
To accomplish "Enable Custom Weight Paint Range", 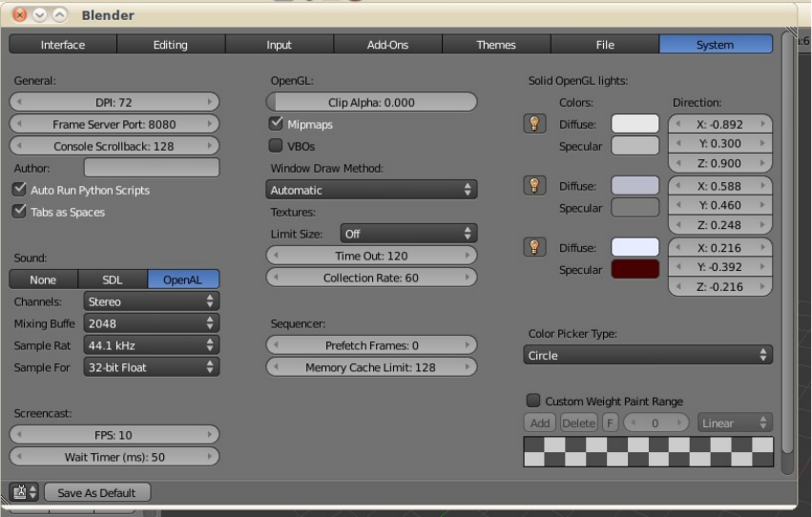I will [532, 401].
